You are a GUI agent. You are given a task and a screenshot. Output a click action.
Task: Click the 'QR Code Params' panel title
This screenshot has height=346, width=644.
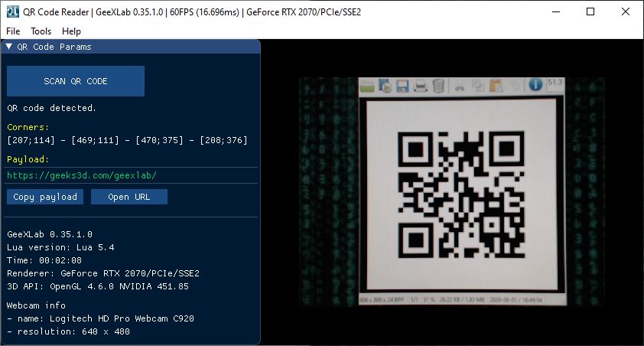(x=54, y=47)
